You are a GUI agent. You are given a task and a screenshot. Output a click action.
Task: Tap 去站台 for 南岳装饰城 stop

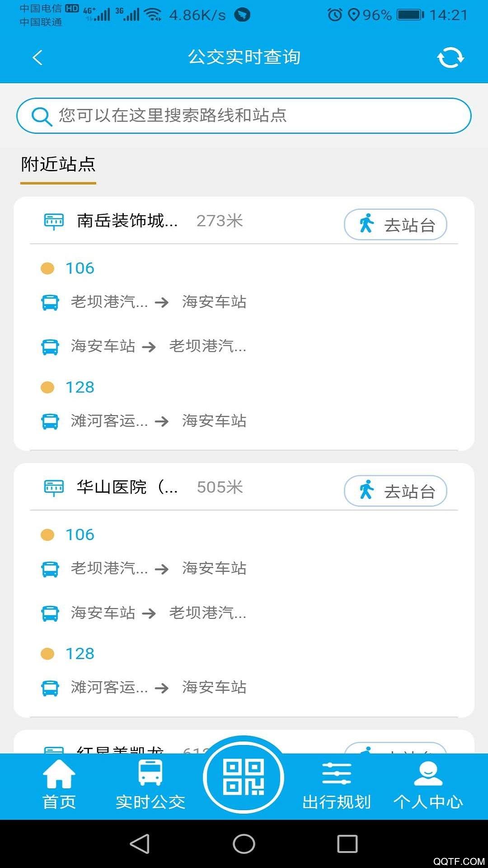(x=395, y=224)
